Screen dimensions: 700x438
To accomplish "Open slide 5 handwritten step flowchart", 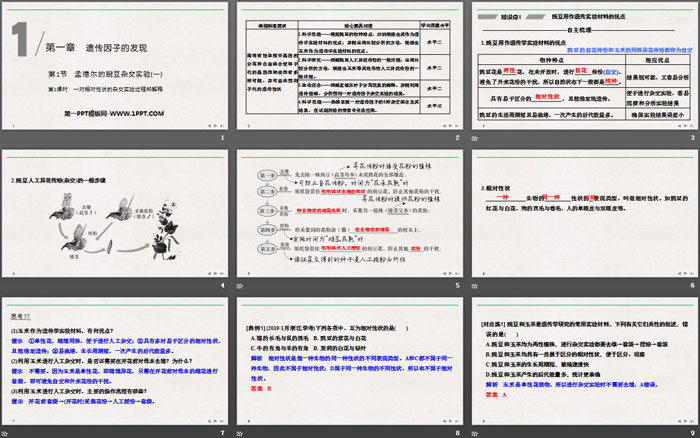I will coord(349,213).
